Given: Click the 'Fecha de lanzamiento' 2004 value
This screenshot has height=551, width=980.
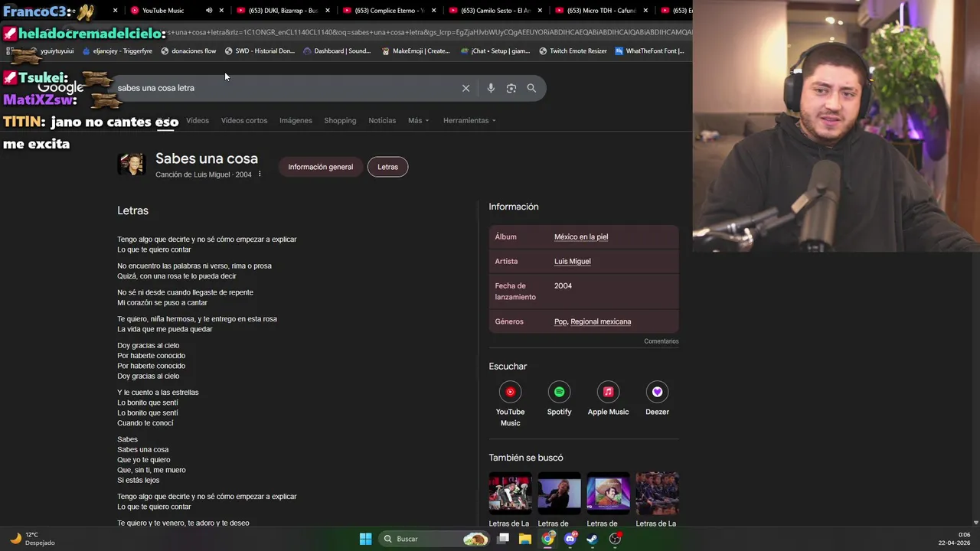Looking at the screenshot, I should point(563,286).
